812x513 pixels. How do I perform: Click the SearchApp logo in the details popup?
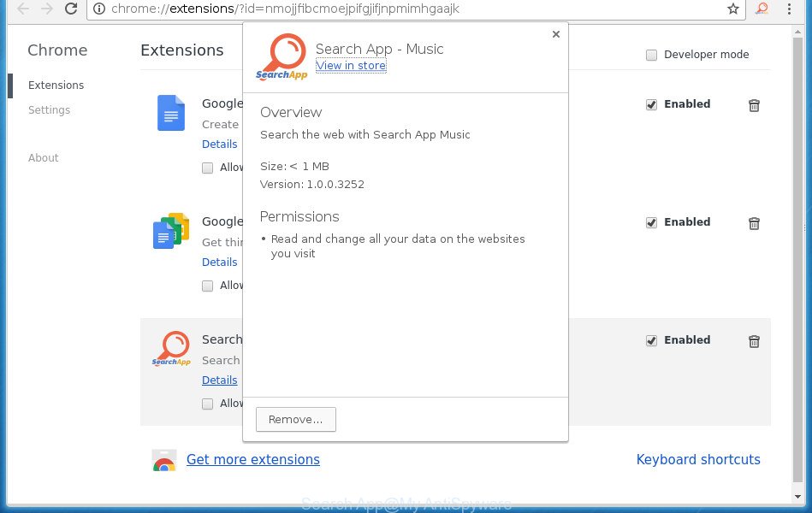click(282, 56)
